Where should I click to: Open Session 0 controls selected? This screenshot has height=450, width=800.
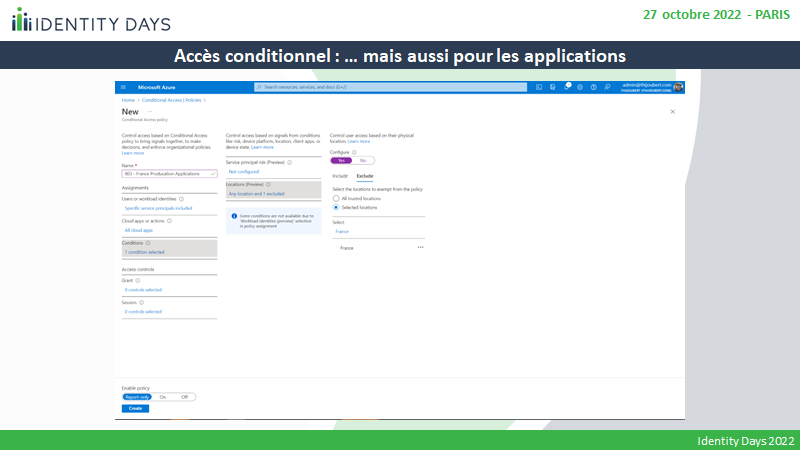pos(143,312)
